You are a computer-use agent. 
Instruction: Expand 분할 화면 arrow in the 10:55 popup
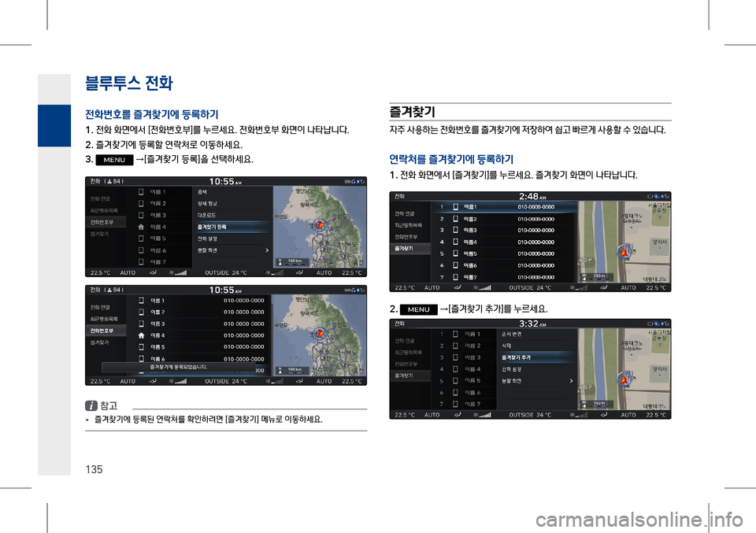(267, 250)
